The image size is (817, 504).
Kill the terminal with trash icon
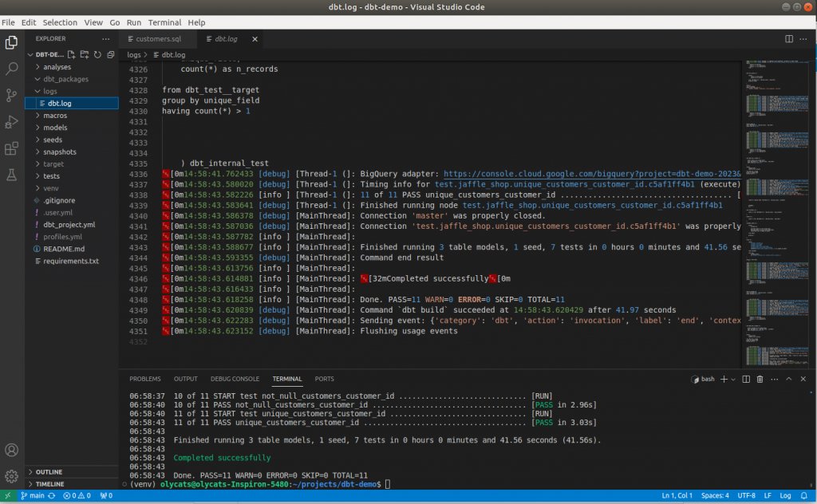(760, 379)
